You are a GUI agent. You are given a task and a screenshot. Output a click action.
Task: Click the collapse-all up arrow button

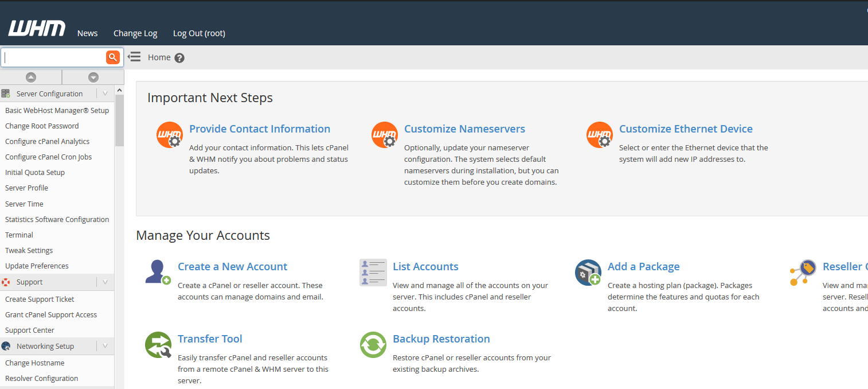pos(31,77)
